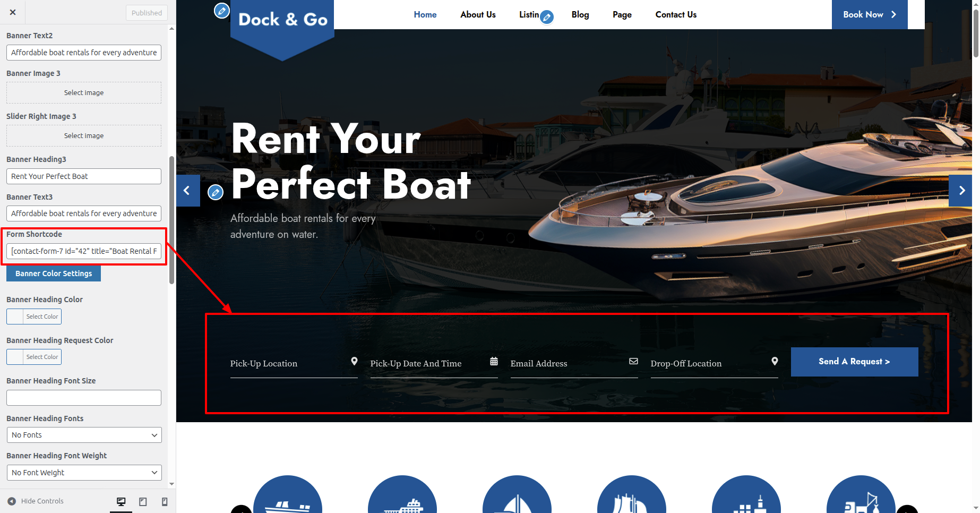
Task: Switch to mobile preview icon
Action: click(x=165, y=501)
